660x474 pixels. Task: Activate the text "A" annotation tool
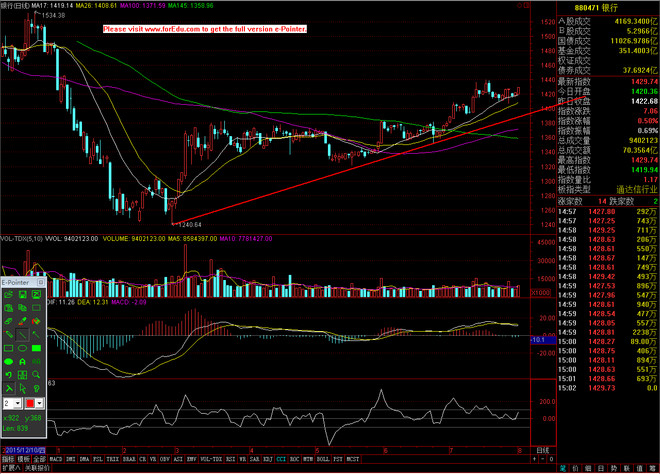pos(22,362)
